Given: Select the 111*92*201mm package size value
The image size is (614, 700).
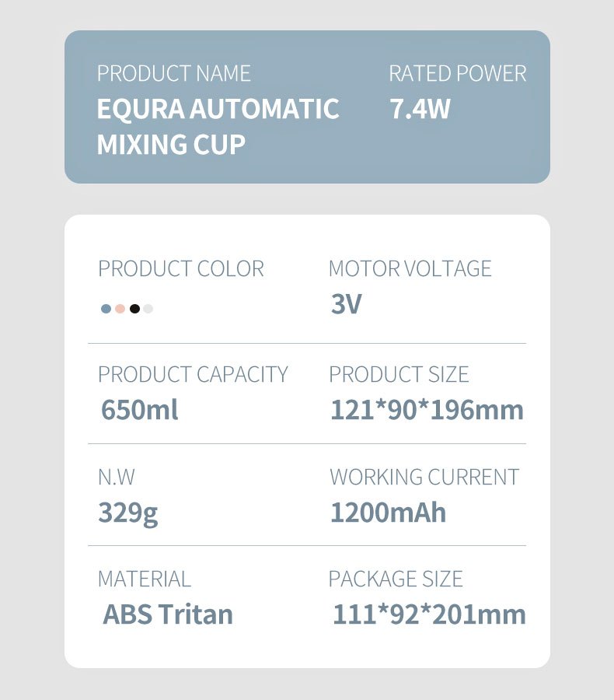Looking at the screenshot, I should [429, 614].
